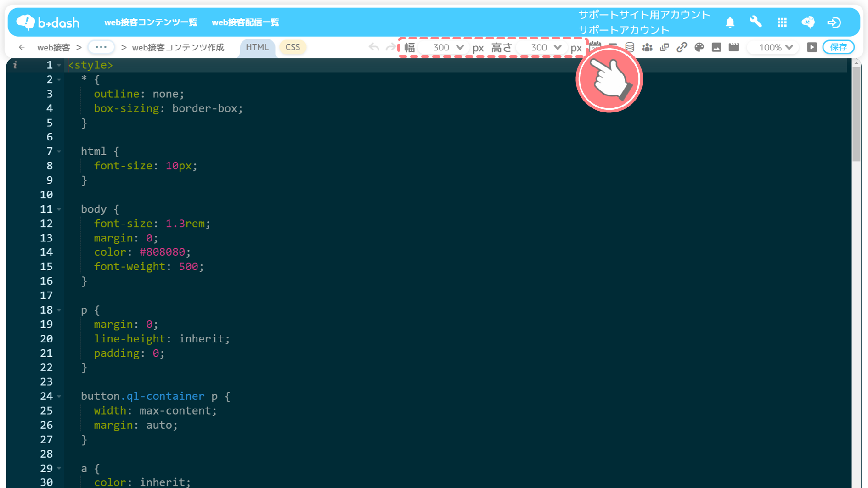Collapse the p rule at line 18
868x488 pixels.
point(59,310)
